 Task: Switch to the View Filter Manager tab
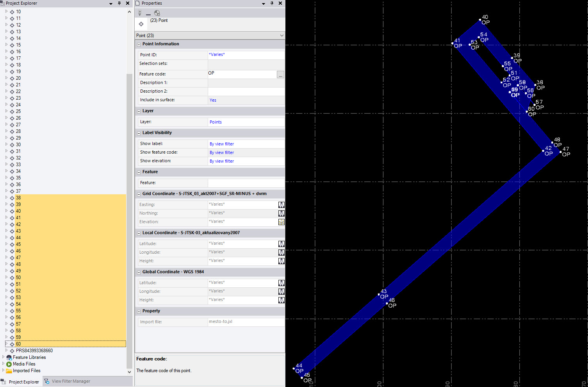tap(71, 381)
